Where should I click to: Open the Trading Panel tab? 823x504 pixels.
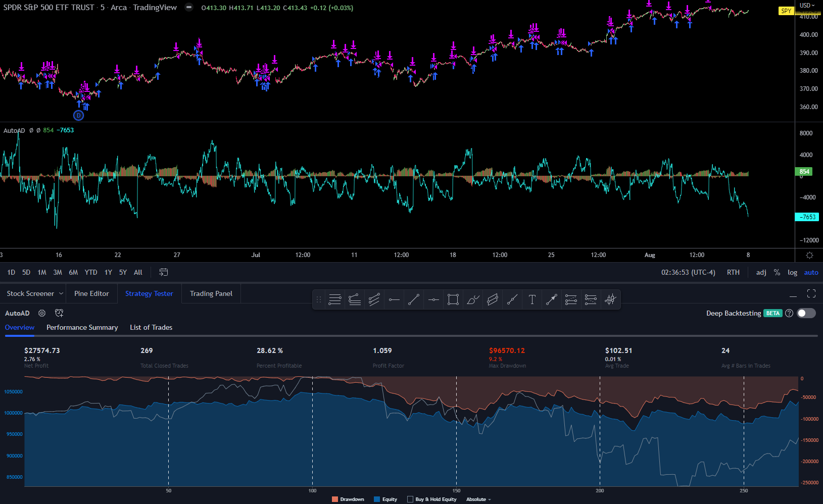(211, 293)
